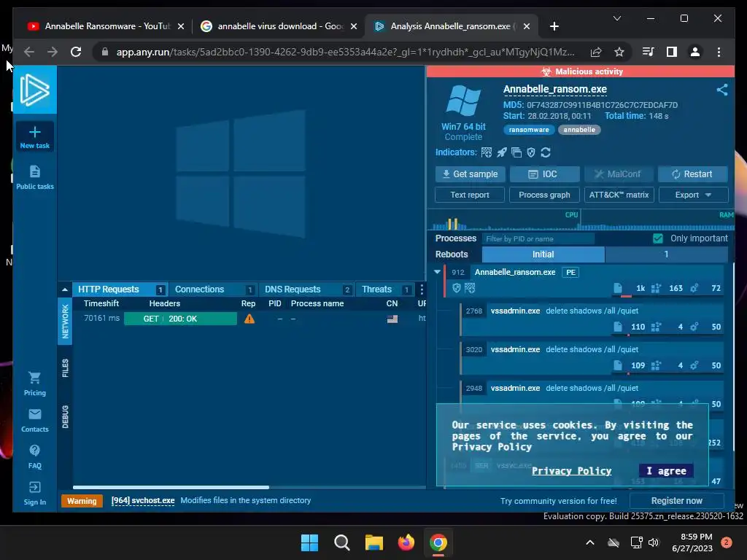Toggle Only important checkbox
This screenshot has height=560, width=747.
tap(658, 238)
